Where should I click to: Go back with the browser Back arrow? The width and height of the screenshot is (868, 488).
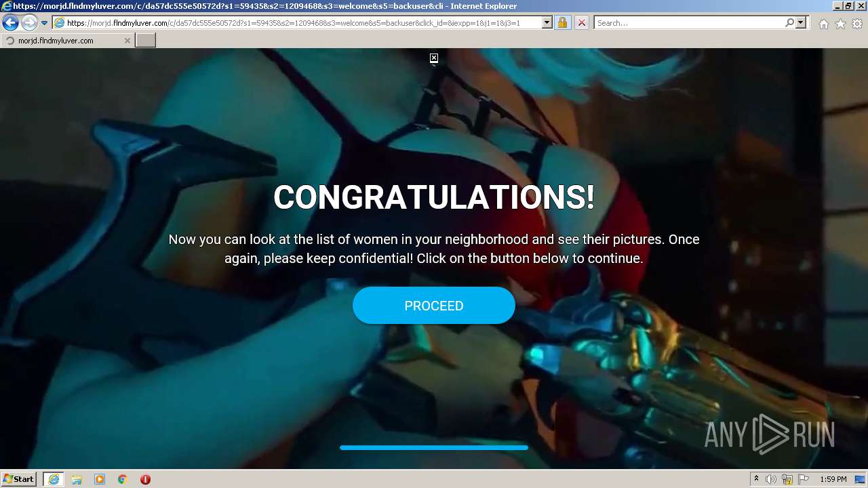[x=10, y=23]
